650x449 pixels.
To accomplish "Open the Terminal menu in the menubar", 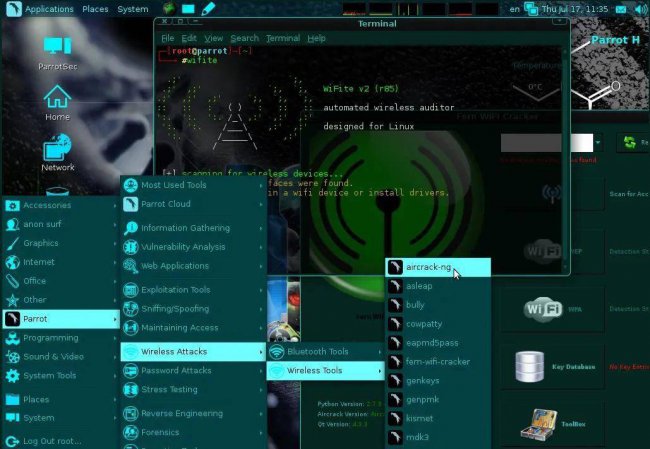I will pos(283,38).
